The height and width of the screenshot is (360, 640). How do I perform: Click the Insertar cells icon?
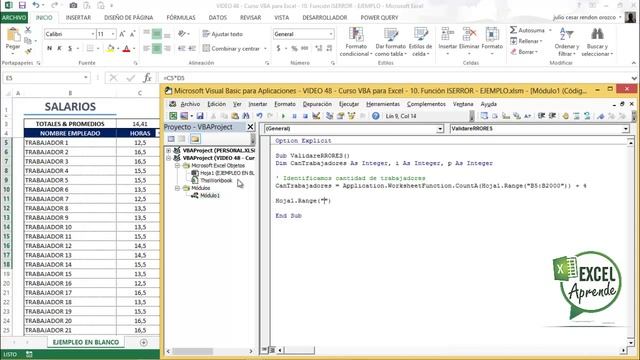448,34
